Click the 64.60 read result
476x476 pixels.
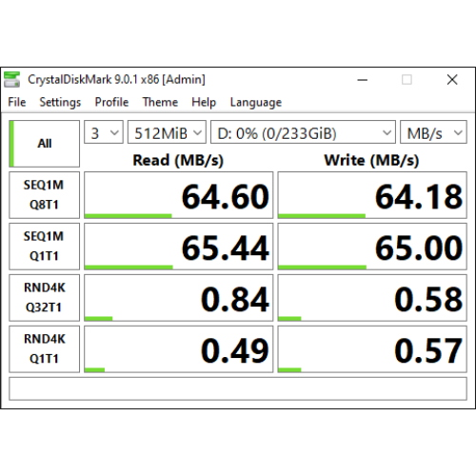click(x=179, y=195)
